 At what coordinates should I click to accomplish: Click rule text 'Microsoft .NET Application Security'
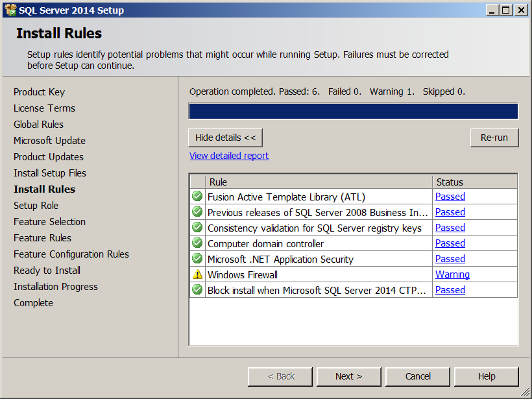coord(280,260)
